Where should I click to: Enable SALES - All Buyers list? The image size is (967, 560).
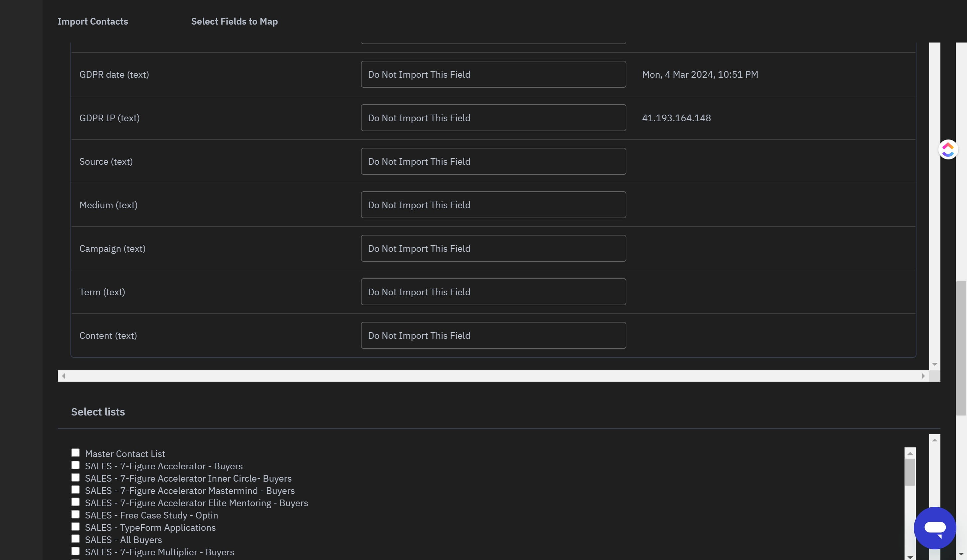coord(75,539)
